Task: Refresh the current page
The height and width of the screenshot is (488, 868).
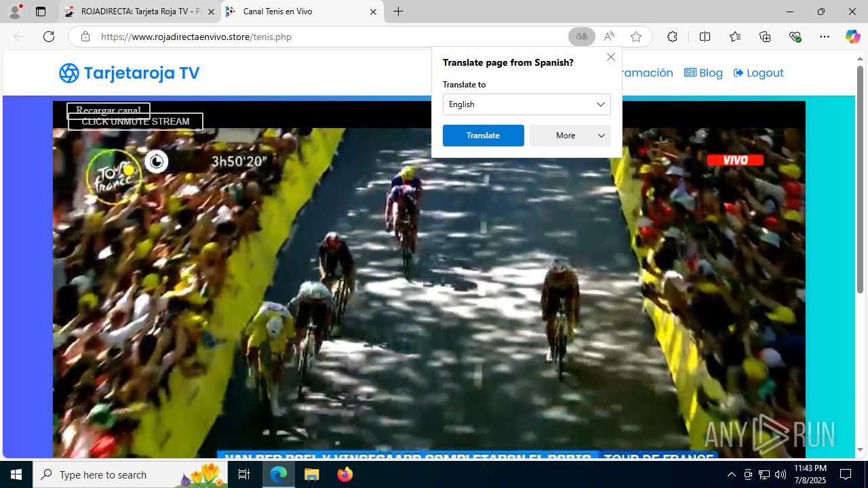Action: tap(49, 37)
